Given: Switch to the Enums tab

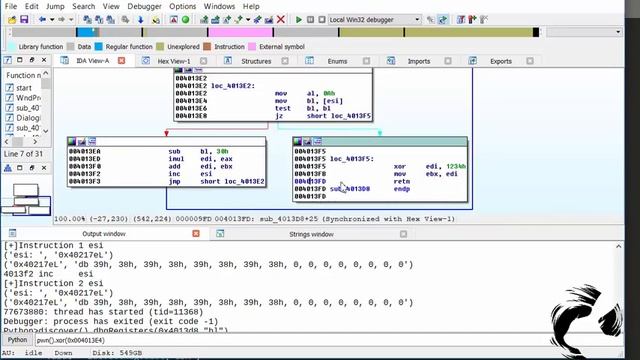Looking at the screenshot, I should [x=337, y=61].
